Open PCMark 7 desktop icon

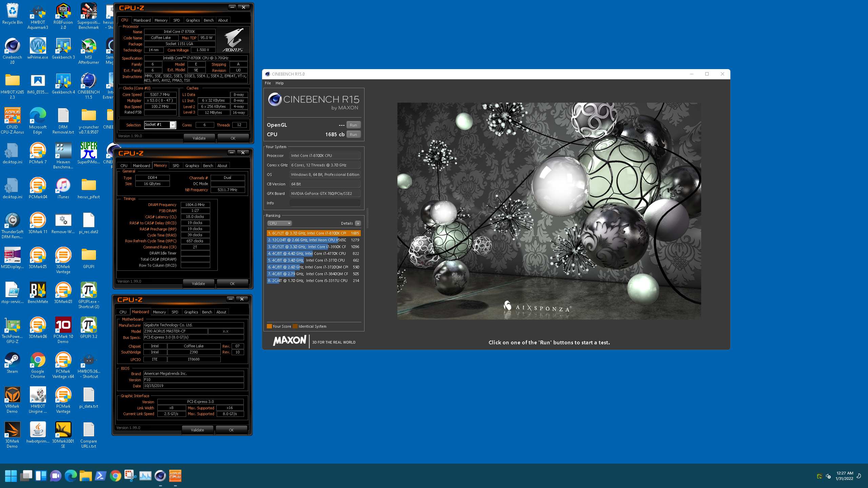(x=38, y=153)
